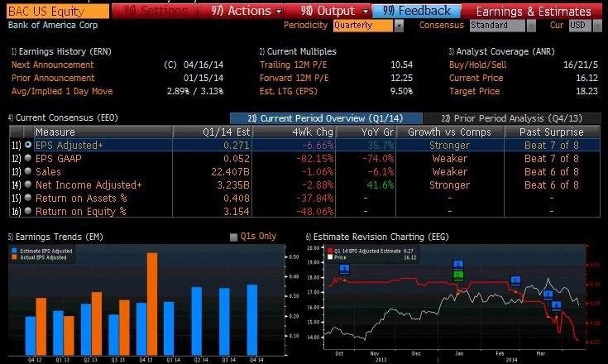Image resolution: width=608 pixels, height=364 pixels.
Task: Select the Net Income Adjusted+ radio button
Action: click(x=28, y=184)
